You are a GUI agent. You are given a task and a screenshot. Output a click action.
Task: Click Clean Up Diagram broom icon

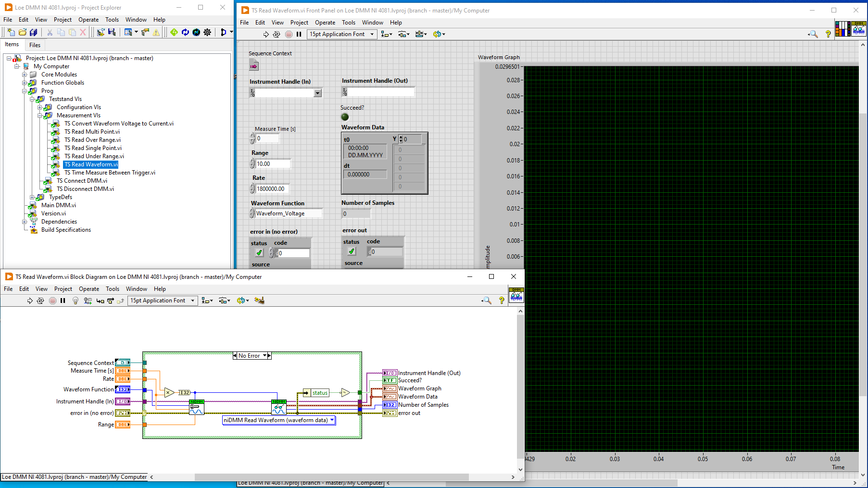click(259, 300)
